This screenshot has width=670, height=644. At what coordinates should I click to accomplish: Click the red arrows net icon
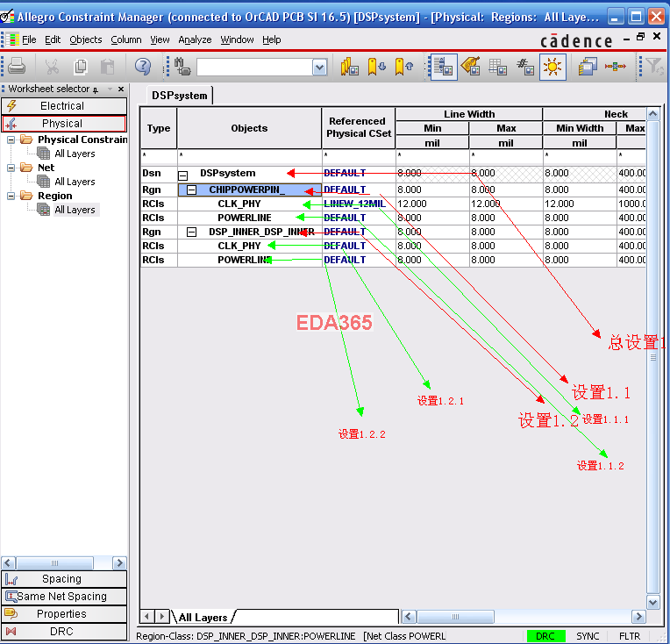pos(616,67)
